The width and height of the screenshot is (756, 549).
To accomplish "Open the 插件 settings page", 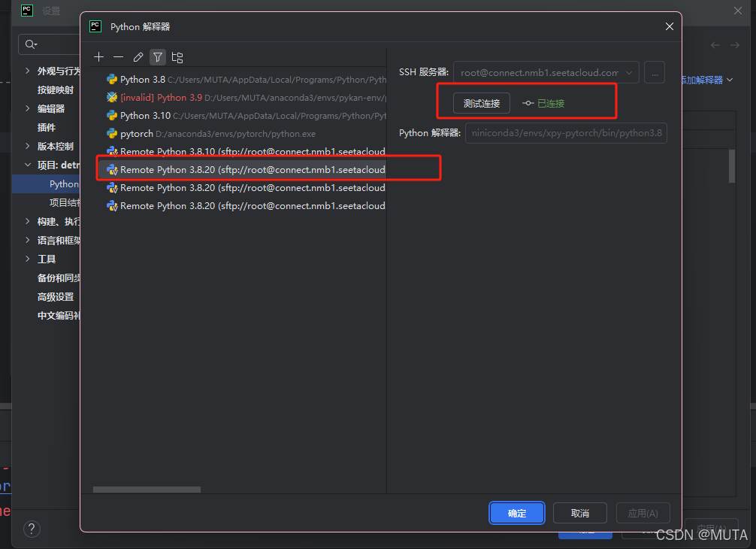I will 47,127.
